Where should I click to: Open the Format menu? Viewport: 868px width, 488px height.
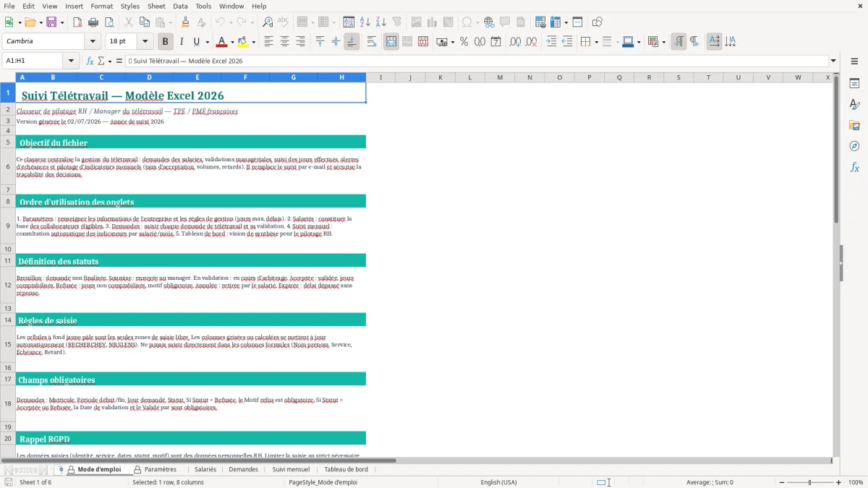click(101, 6)
